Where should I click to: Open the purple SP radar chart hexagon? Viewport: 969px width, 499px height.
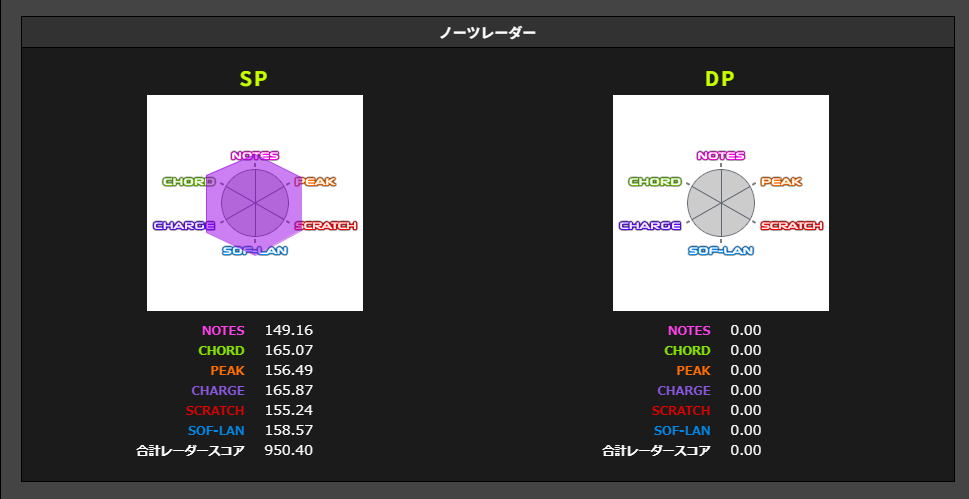[x=255, y=203]
